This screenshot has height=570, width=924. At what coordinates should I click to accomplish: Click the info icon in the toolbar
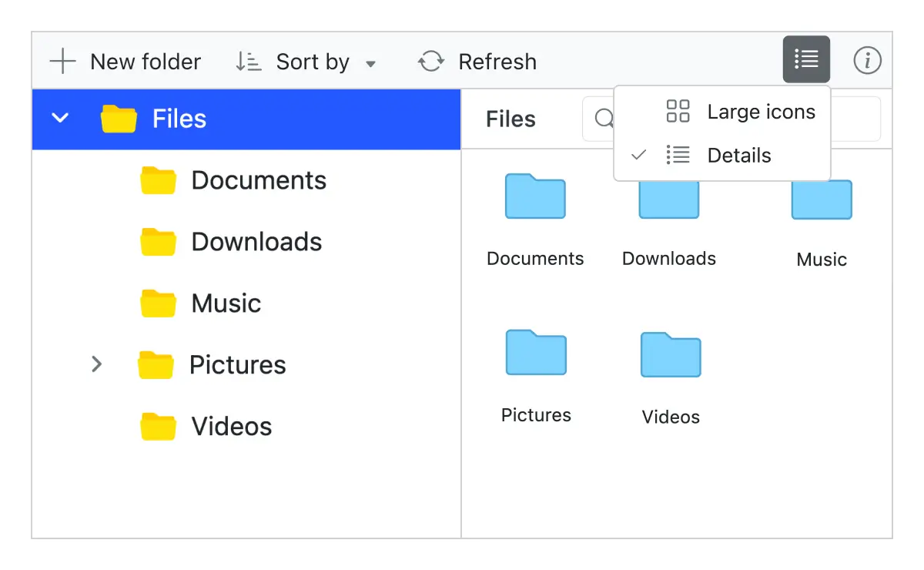(x=867, y=61)
